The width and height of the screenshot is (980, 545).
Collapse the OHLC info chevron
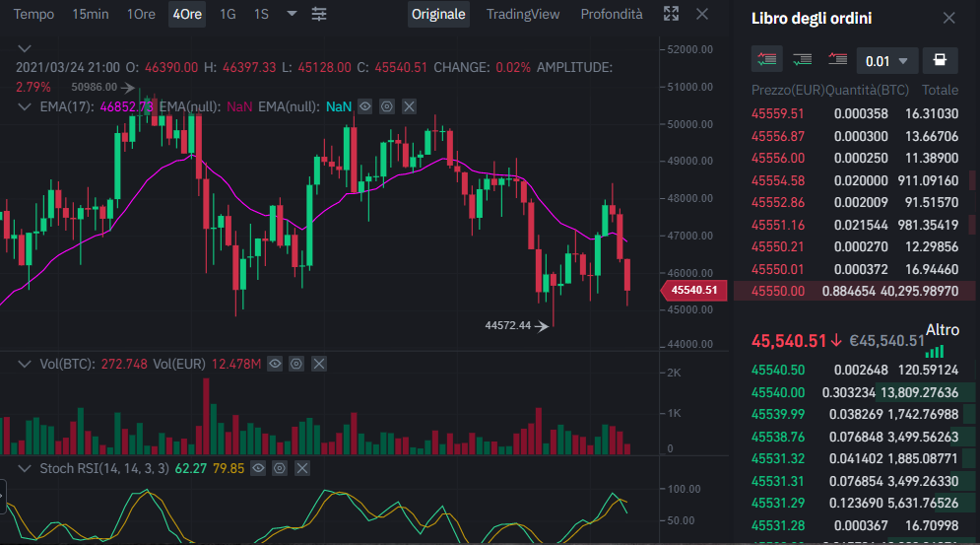pyautogui.click(x=25, y=48)
